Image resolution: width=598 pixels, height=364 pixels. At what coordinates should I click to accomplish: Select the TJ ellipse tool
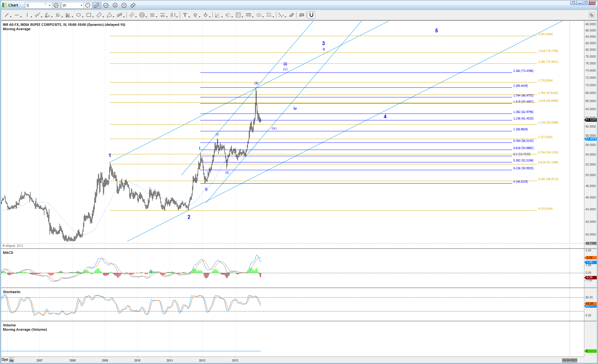click(259, 15)
